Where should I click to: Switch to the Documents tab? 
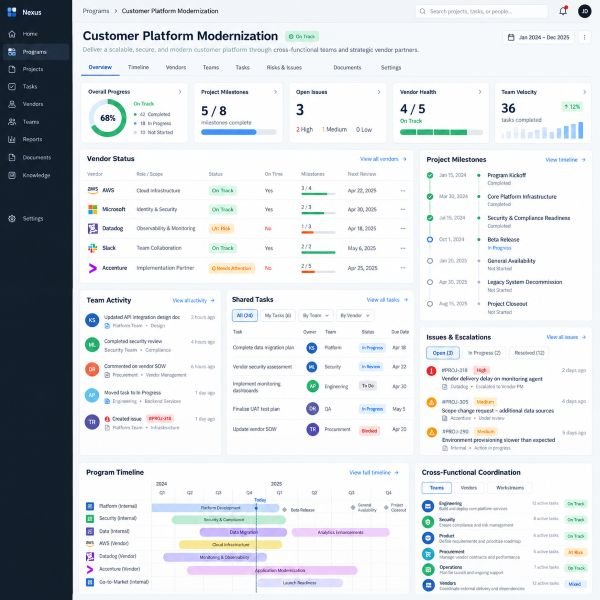[347, 67]
